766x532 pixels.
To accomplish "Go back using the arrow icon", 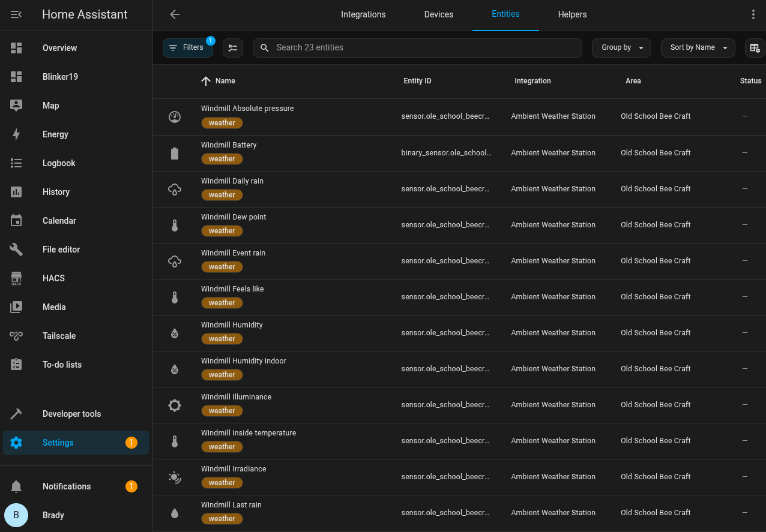I will tap(175, 14).
